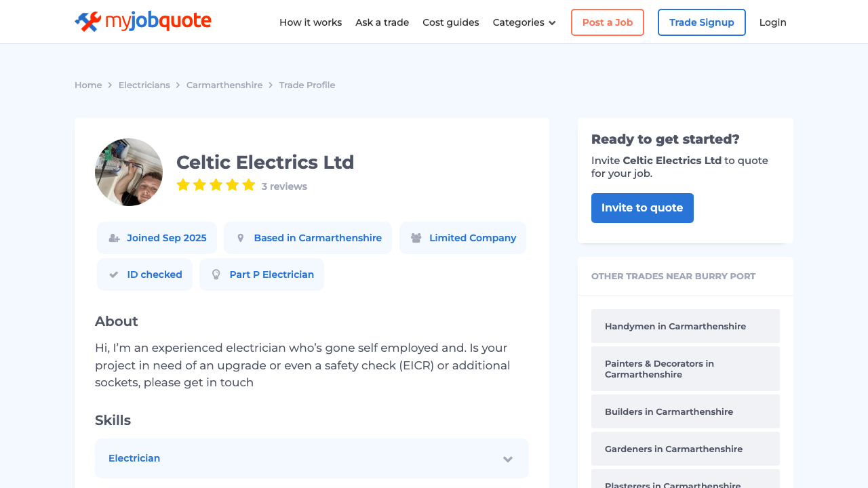Navigate to Electricians via the breadcrumb
This screenshot has width=868, height=488.
pyautogui.click(x=144, y=85)
